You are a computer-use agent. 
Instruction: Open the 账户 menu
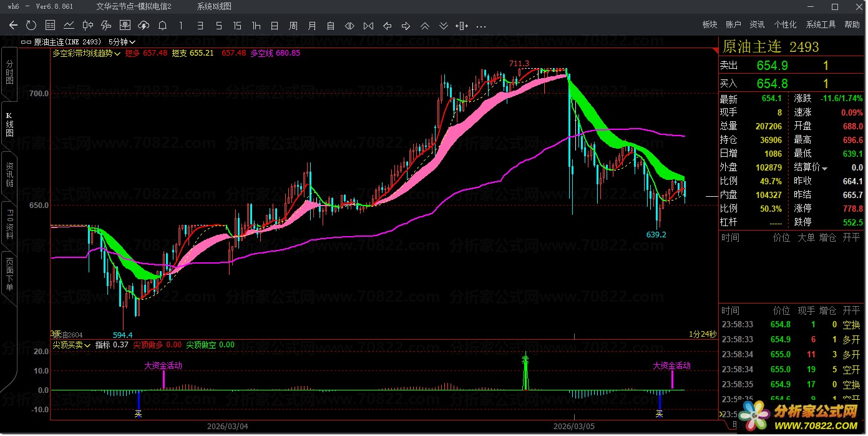(733, 25)
